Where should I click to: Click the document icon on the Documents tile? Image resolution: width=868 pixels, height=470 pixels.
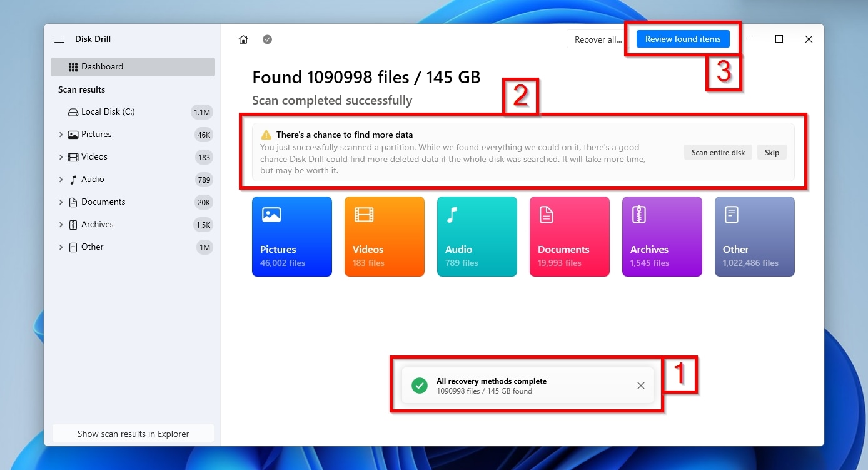point(547,215)
